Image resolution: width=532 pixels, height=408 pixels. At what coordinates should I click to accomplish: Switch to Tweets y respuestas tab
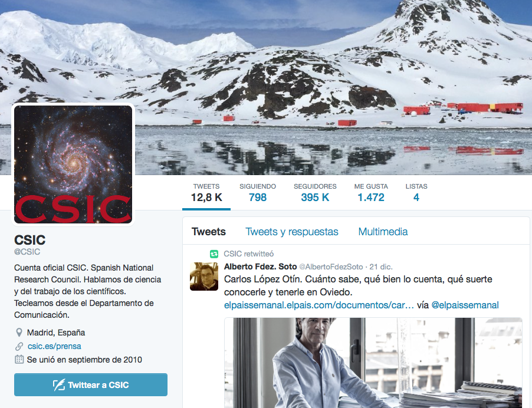coord(292,232)
